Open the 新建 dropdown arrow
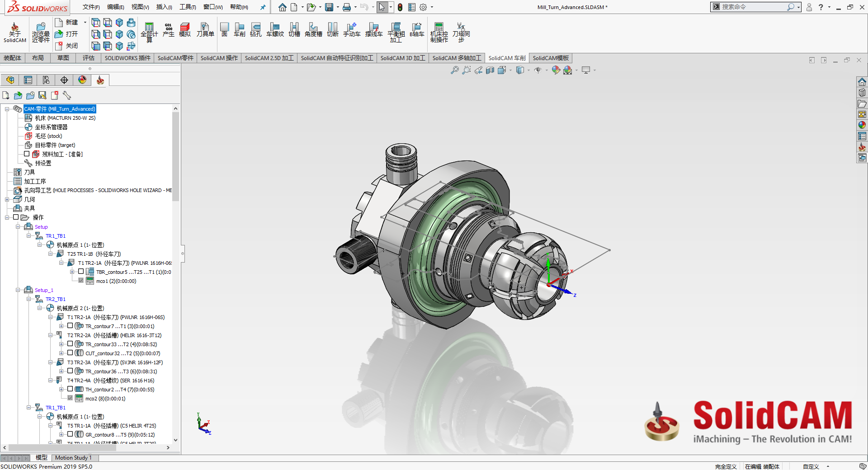 85,22
